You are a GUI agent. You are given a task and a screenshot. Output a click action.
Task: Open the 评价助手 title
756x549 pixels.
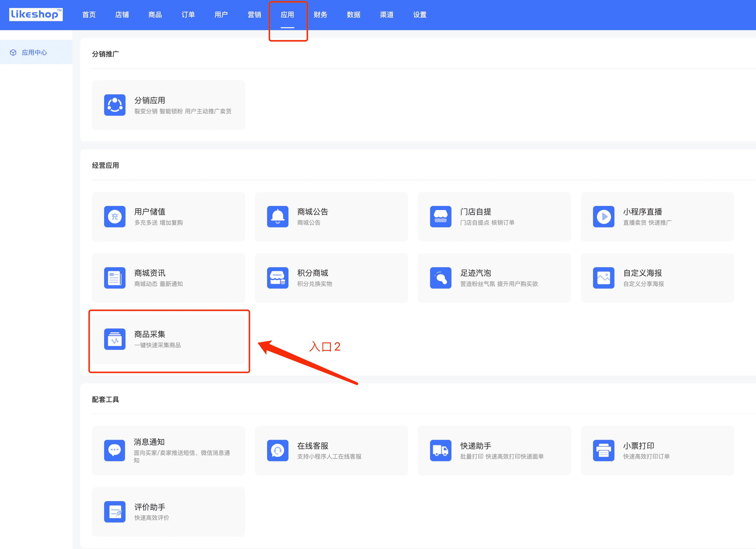[x=150, y=507]
